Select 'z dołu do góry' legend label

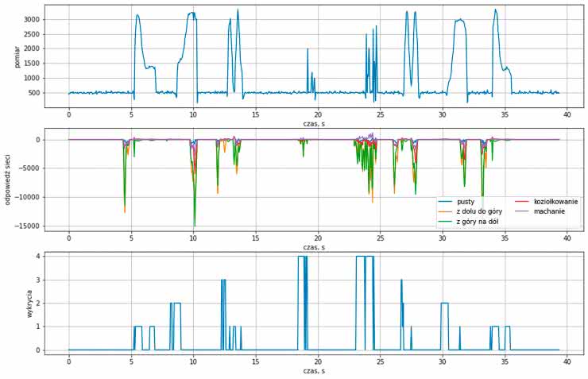click(478, 212)
